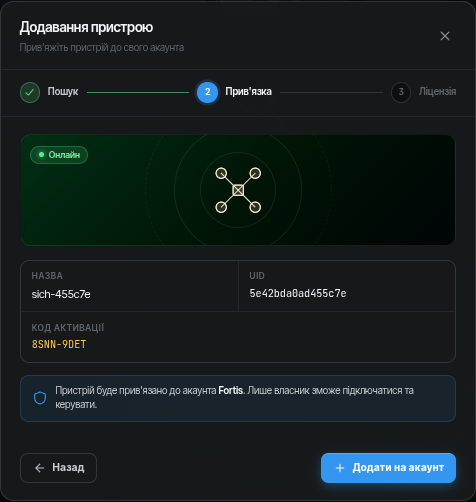Select the device name sich-455c7e
This screenshot has width=476, height=502.
click(61, 294)
